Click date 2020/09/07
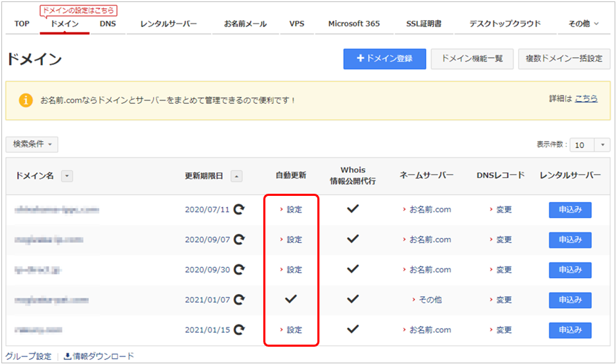The image size is (616, 364). pyautogui.click(x=207, y=239)
